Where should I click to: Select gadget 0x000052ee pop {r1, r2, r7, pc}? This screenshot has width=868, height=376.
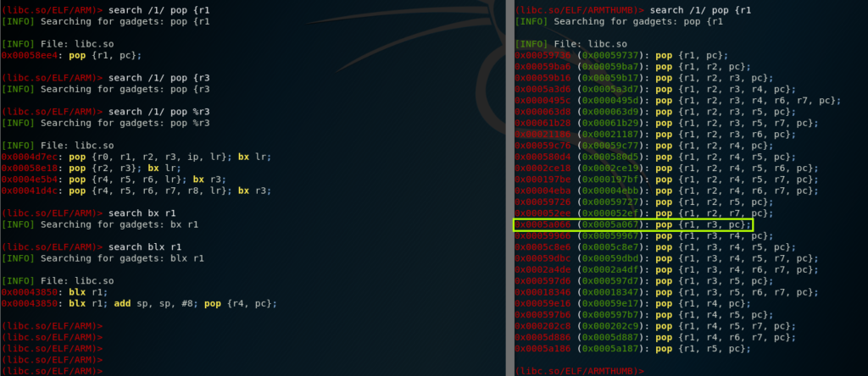[644, 213]
